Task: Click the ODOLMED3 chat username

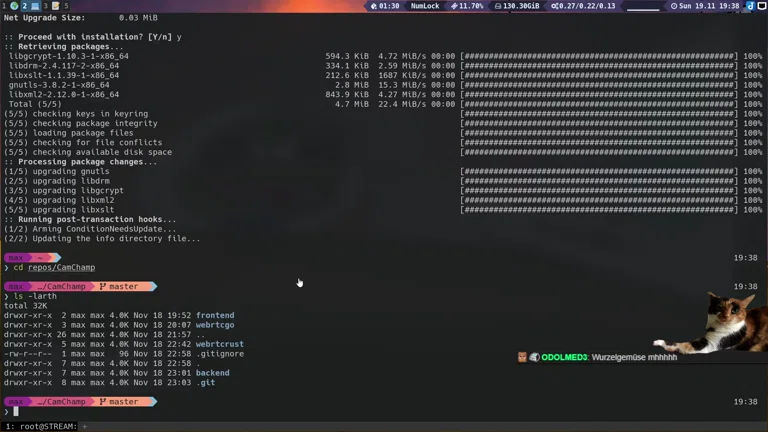Action: tap(565, 357)
